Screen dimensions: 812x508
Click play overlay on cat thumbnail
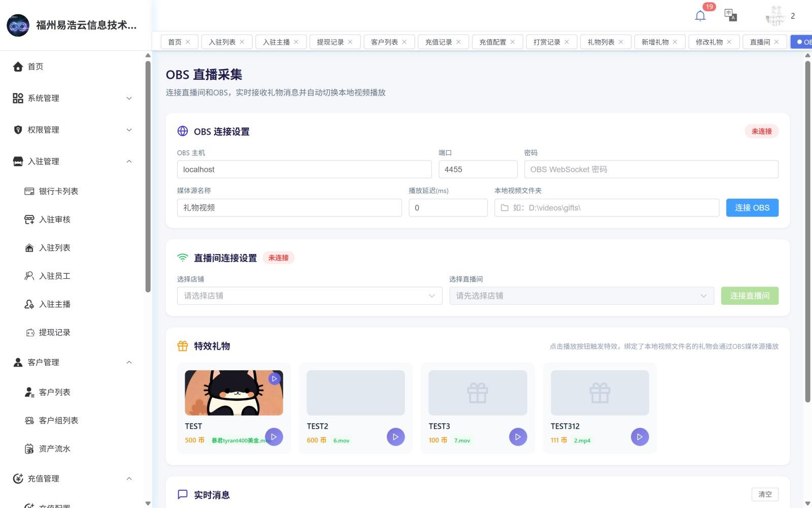(x=275, y=378)
